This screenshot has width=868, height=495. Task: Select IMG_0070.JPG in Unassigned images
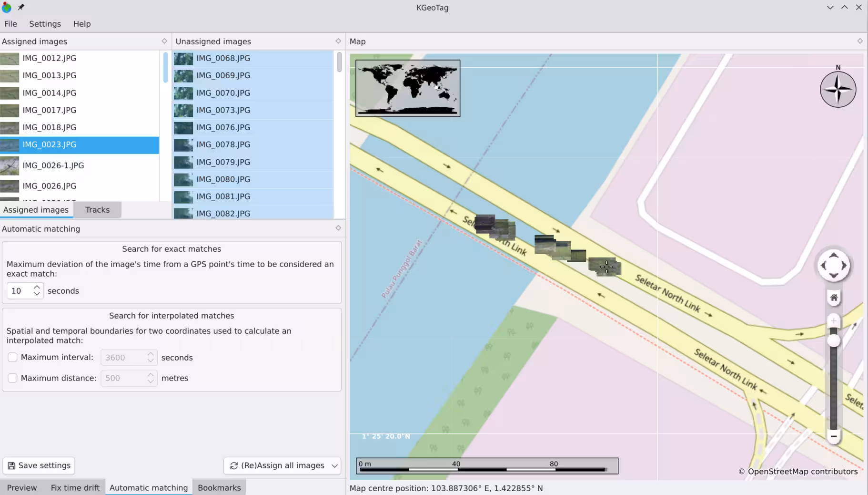tap(253, 93)
